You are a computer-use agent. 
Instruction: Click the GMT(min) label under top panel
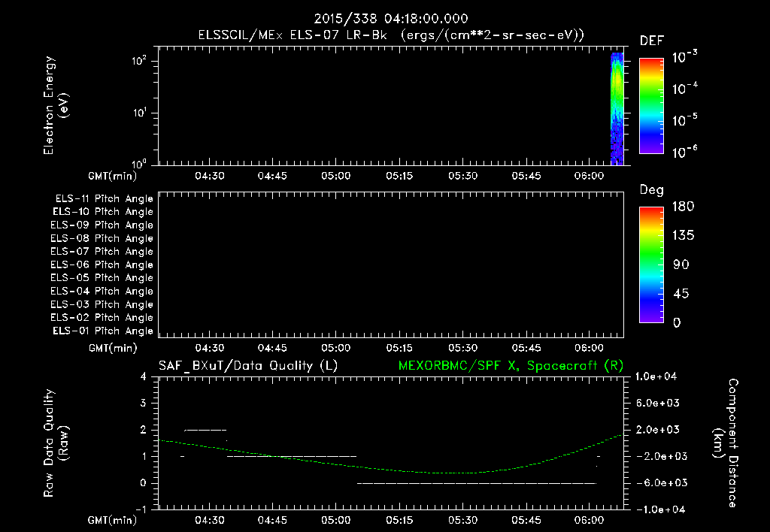(x=113, y=176)
